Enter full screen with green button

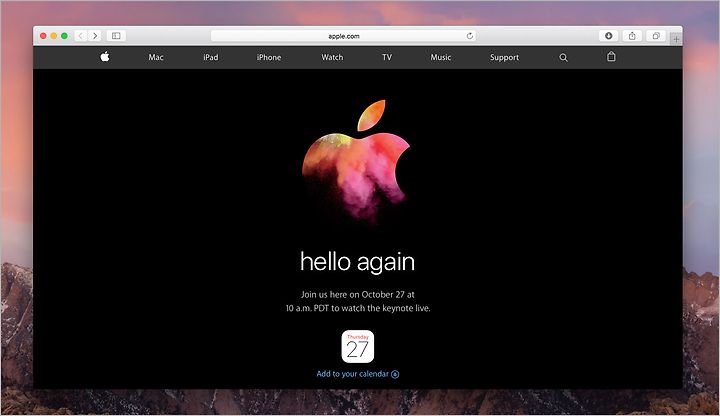pos(64,36)
